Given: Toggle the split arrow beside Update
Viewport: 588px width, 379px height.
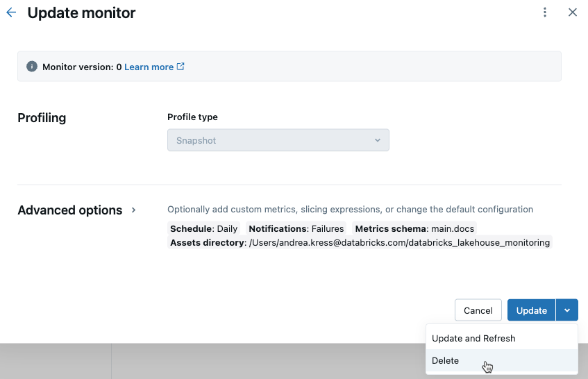Looking at the screenshot, I should point(567,310).
